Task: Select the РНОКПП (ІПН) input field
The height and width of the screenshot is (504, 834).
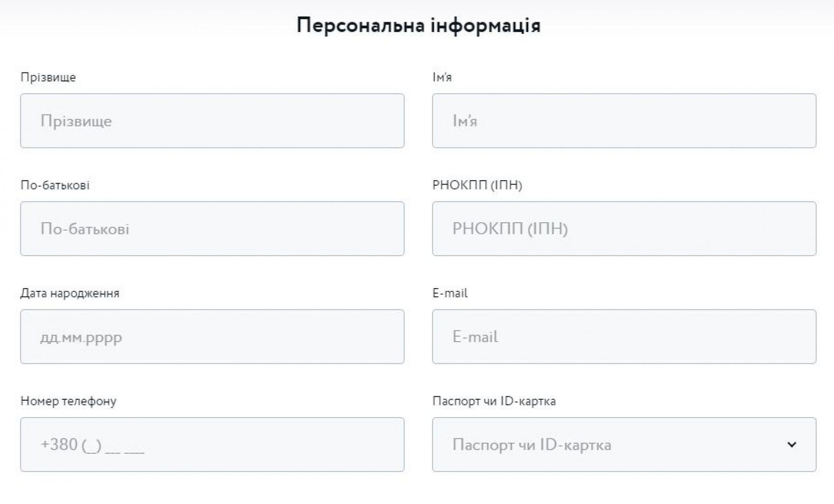Action: click(624, 228)
